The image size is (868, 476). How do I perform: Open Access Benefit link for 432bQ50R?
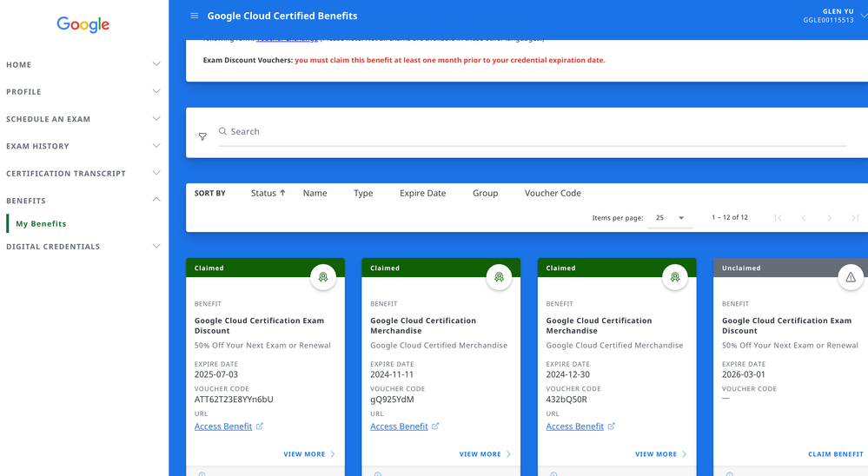pyautogui.click(x=574, y=426)
